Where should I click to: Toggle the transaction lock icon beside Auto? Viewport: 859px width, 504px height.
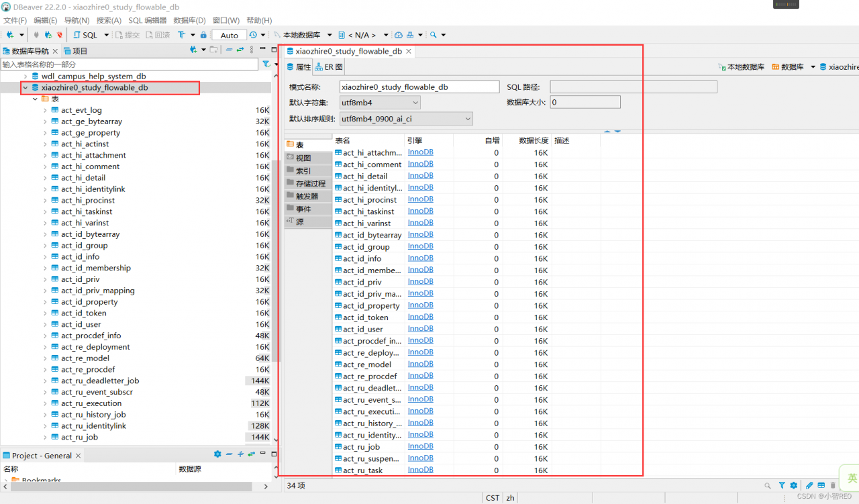coord(204,35)
